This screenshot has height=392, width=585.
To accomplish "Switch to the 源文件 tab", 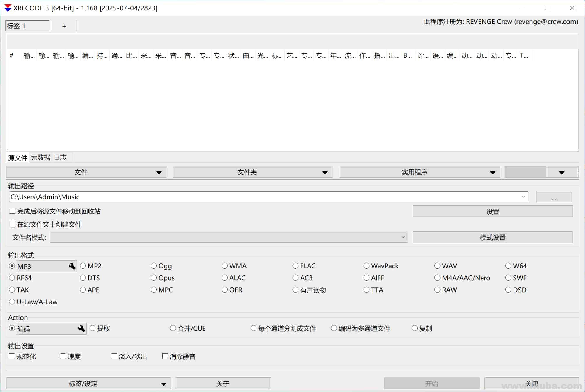I will pos(18,157).
